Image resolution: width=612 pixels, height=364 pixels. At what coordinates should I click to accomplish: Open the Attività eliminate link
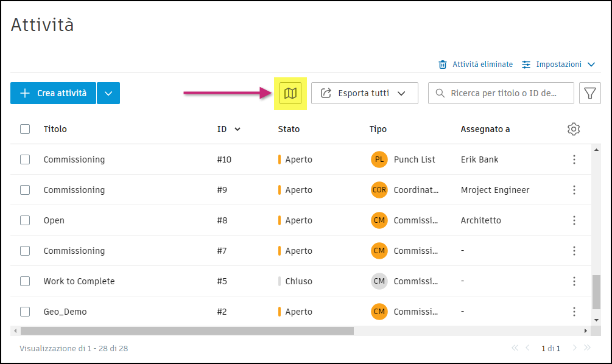(482, 65)
